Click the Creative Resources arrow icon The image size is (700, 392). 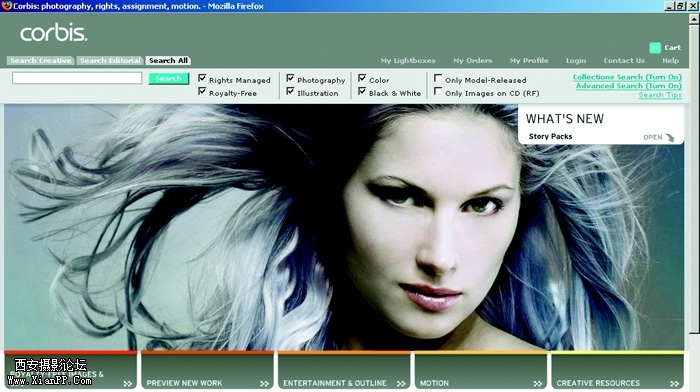pyautogui.click(x=674, y=383)
